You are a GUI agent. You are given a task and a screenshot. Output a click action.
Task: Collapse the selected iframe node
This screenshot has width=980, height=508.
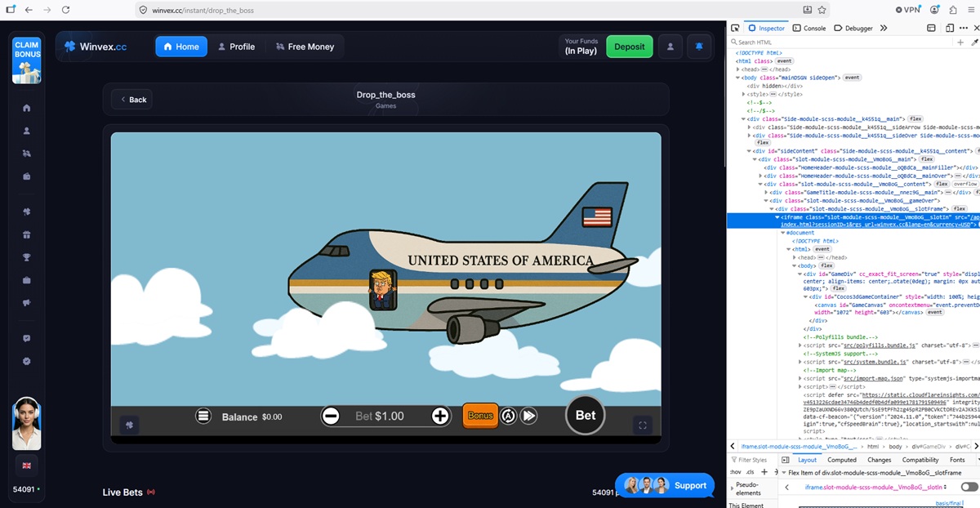(x=777, y=216)
